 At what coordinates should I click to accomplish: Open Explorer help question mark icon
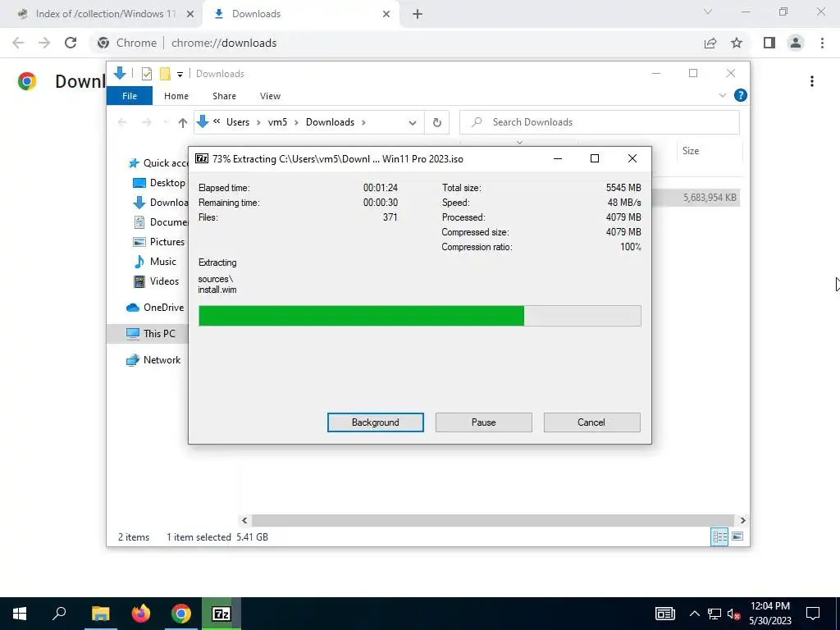741,95
